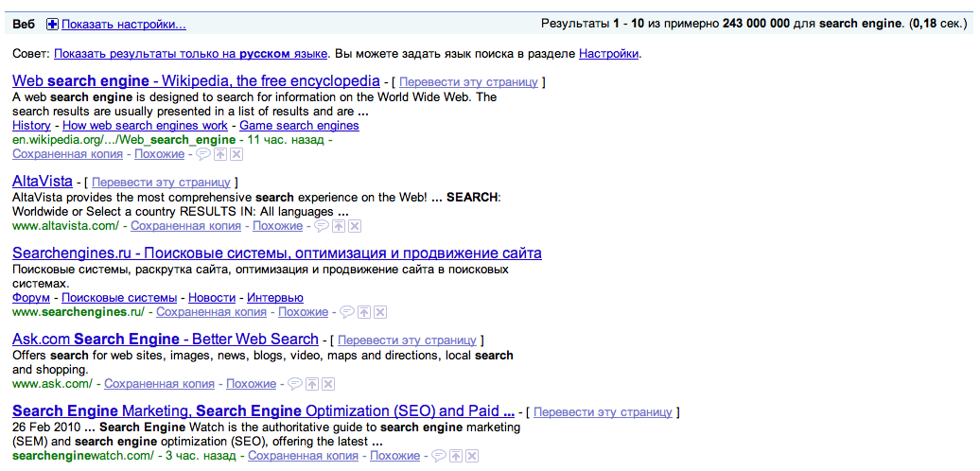980x471 pixels.
Task: Click the green www.altavista.com/ URL text
Action: [65, 226]
